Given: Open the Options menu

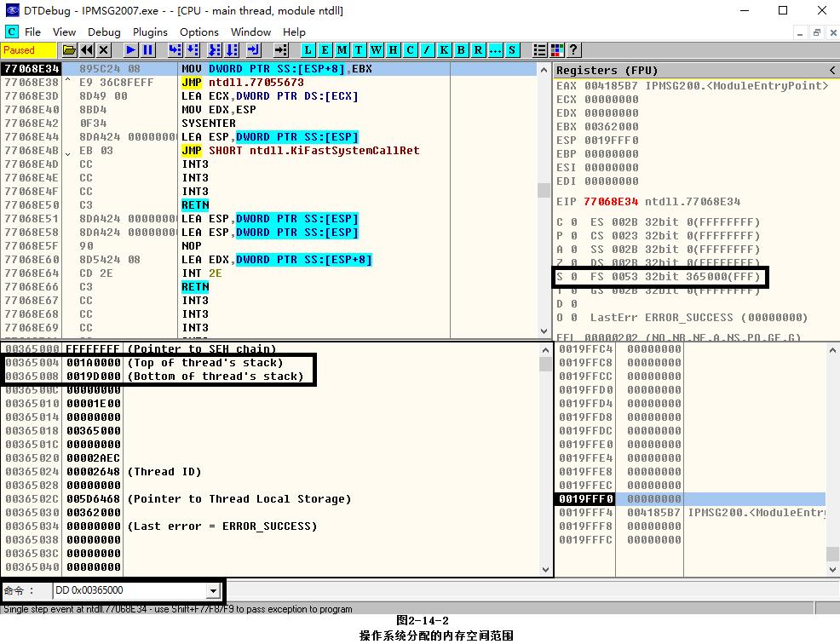Looking at the screenshot, I should (x=199, y=32).
